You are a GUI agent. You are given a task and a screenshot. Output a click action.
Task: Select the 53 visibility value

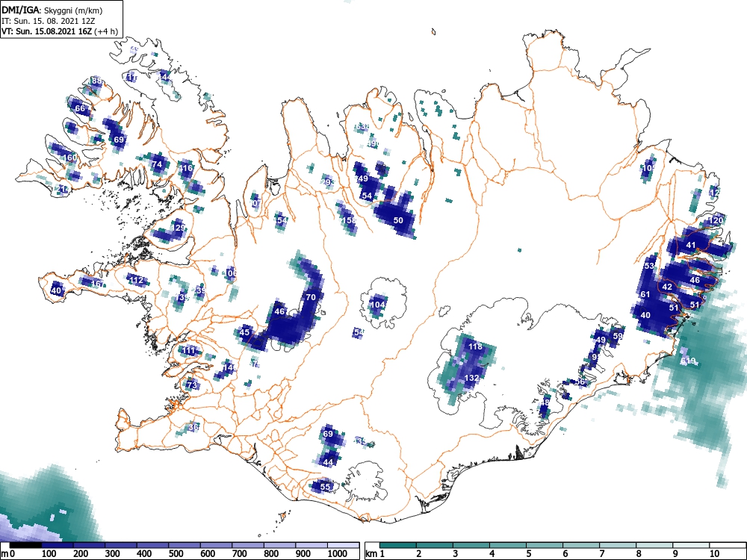tap(649, 267)
